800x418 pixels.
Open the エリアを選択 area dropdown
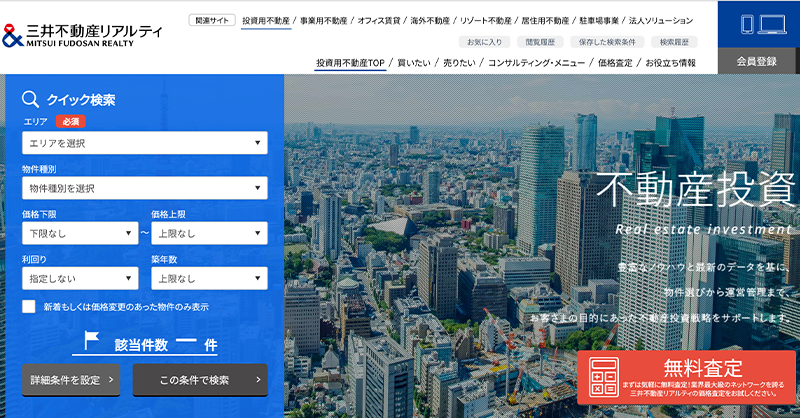(145, 143)
